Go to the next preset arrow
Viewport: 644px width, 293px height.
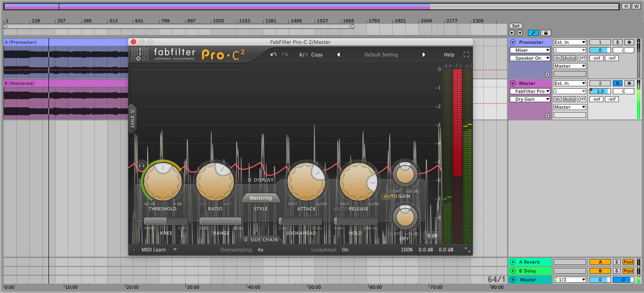point(424,55)
